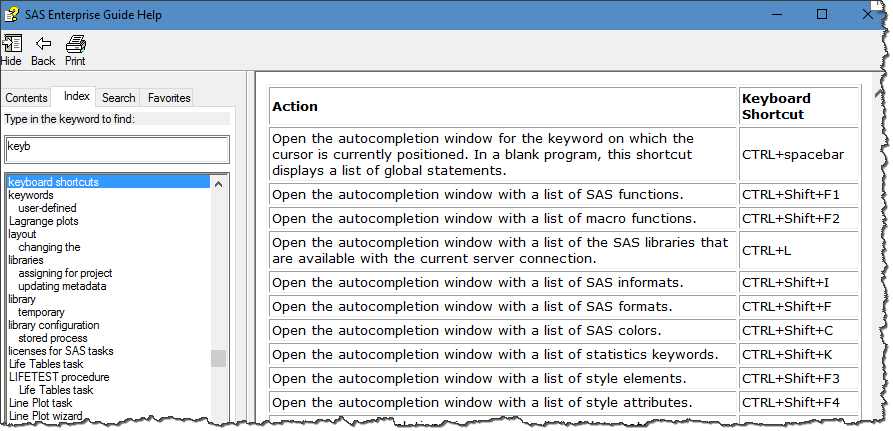
Task: Click the keyword search input field
Action: coord(117,149)
